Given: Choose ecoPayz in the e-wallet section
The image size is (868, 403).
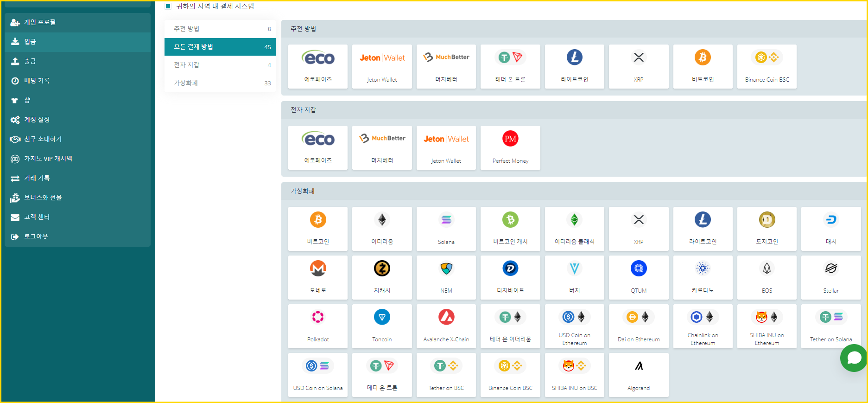Looking at the screenshot, I should (x=318, y=147).
